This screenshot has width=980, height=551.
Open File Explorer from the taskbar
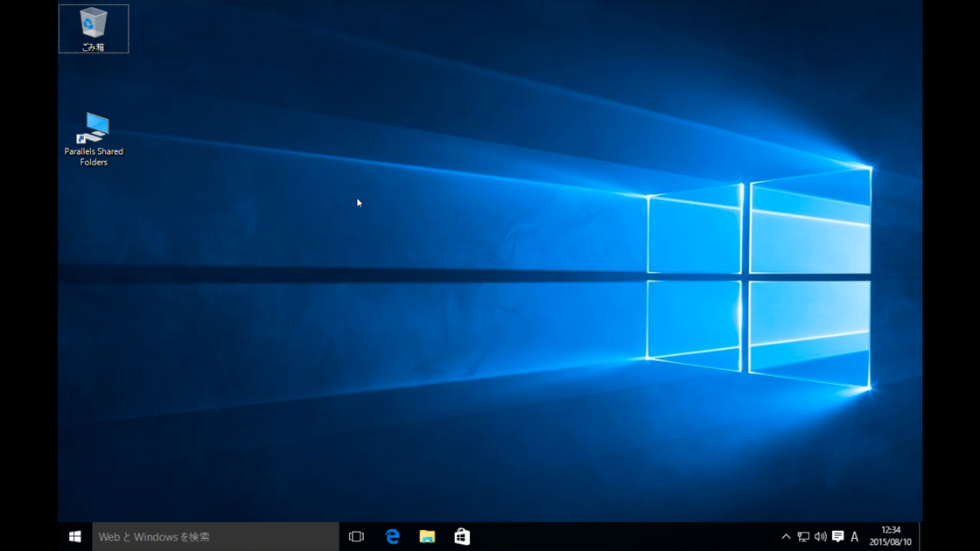coord(427,537)
